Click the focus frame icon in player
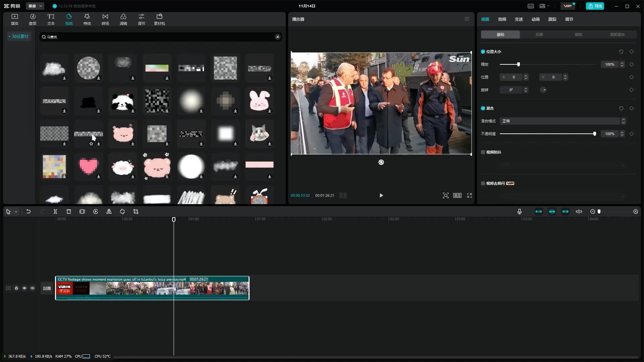 coord(446,195)
